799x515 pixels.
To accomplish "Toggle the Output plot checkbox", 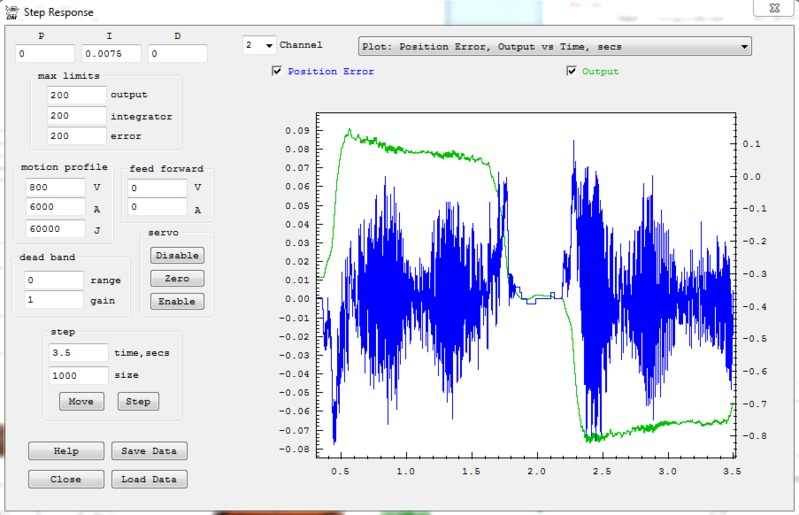I will [x=571, y=72].
